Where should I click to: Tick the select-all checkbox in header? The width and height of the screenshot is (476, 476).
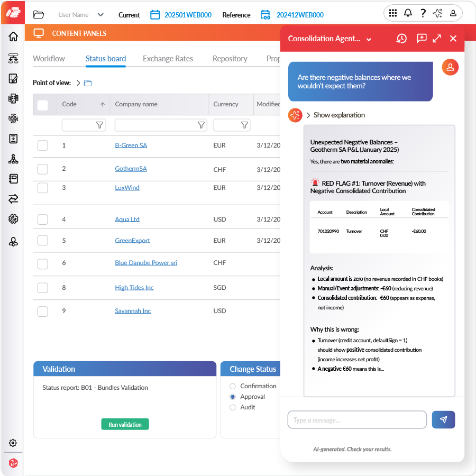[x=43, y=105]
